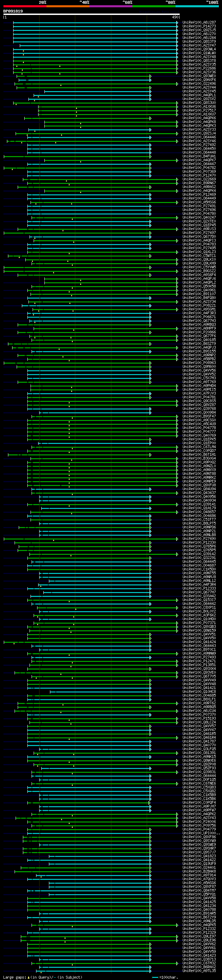The height and width of the screenshot is (980, 222).
Task: Select the UniRef100_A7Q0V3 label
Action: (199, 879)
